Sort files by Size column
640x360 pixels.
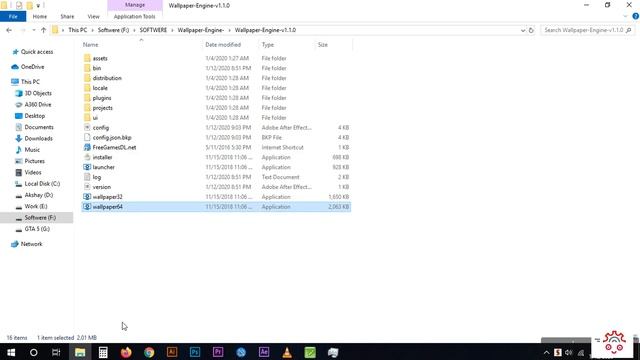click(322, 44)
